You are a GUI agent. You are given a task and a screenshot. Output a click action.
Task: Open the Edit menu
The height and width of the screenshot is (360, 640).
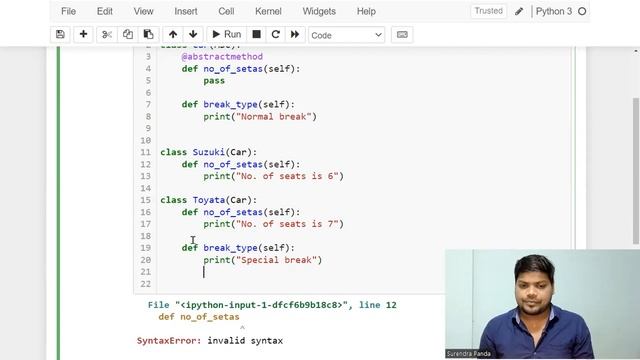click(104, 11)
